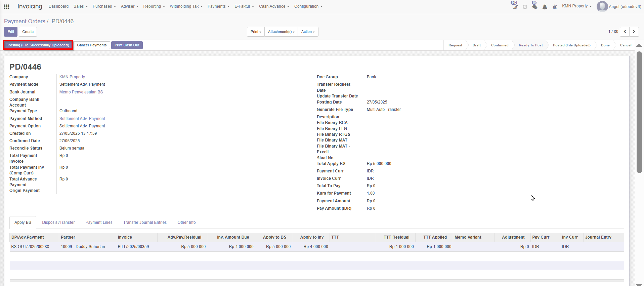
Task: Open conversations icon with 10 badge
Action: coord(534,7)
